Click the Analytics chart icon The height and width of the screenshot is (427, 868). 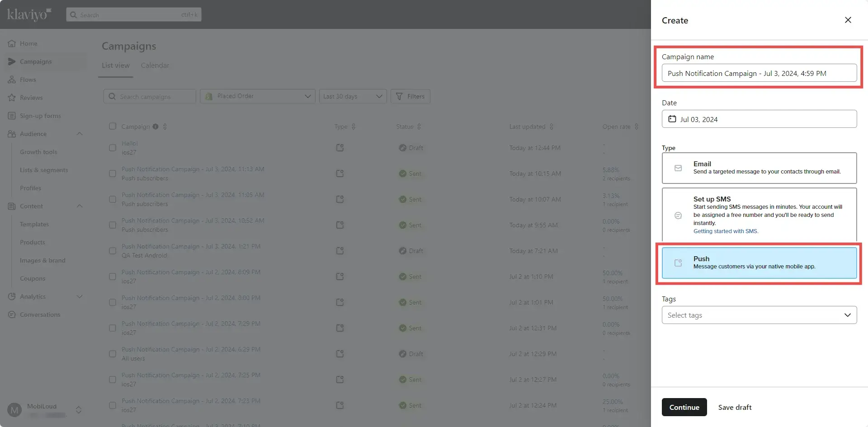(12, 296)
